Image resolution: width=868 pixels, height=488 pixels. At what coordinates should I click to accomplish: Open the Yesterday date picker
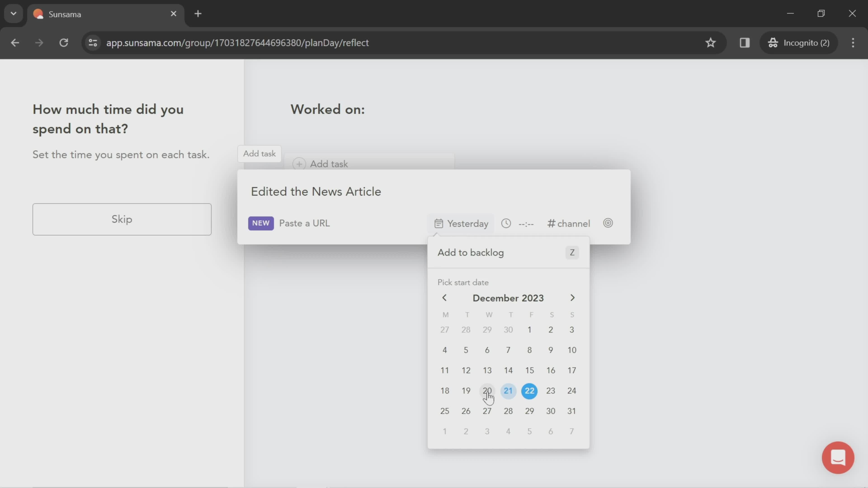pos(461,223)
